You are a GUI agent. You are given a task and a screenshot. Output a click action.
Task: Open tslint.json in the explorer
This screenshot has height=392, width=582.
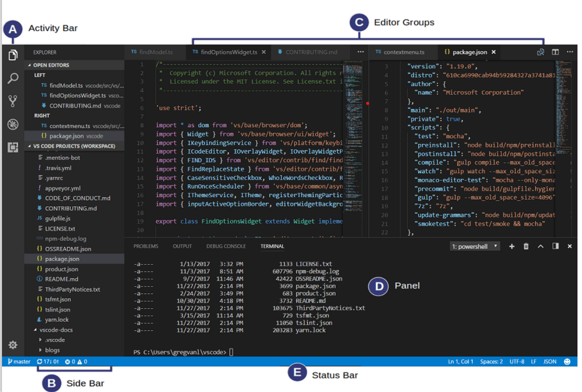[x=74, y=310]
